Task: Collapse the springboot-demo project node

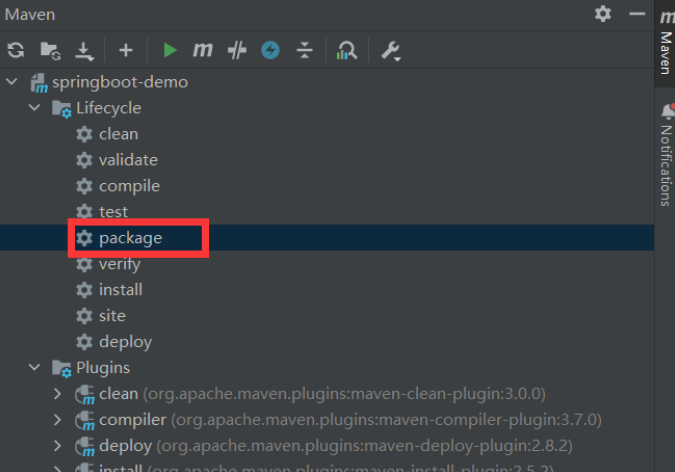Action: tap(12, 81)
